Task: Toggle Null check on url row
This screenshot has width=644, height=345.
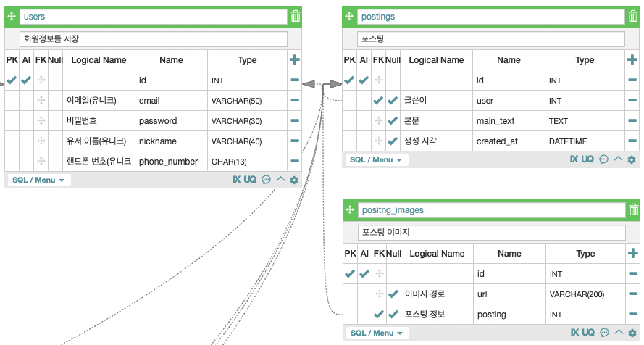Action: (393, 294)
